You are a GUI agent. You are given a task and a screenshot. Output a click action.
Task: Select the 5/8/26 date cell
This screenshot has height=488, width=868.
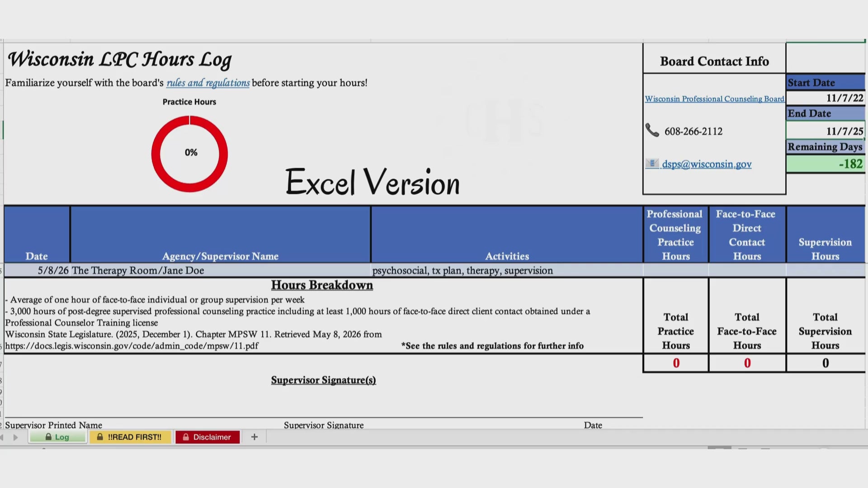[x=37, y=270]
